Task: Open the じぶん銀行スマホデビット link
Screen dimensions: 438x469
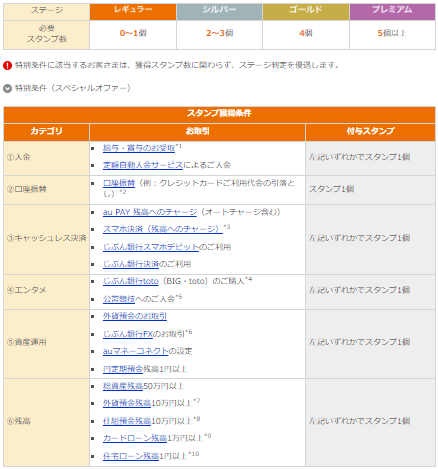Action: [x=151, y=247]
